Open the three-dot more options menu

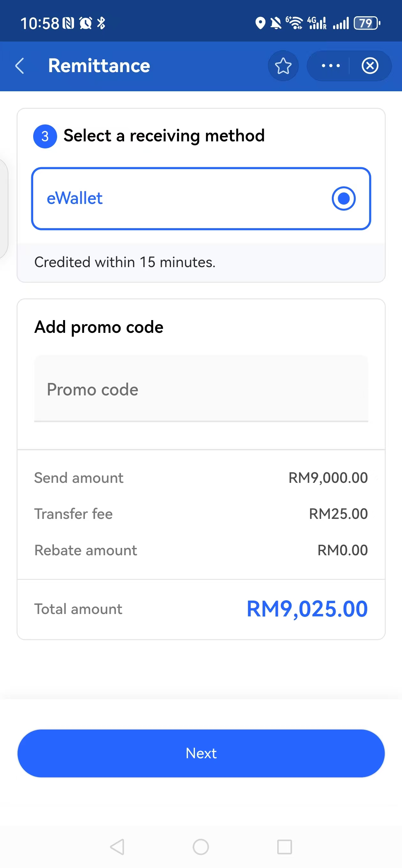click(331, 66)
